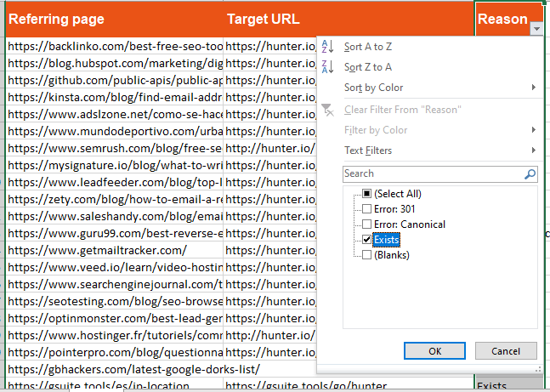550x392 pixels.
Task: Open Filter by Color menu item
Action: (429, 130)
